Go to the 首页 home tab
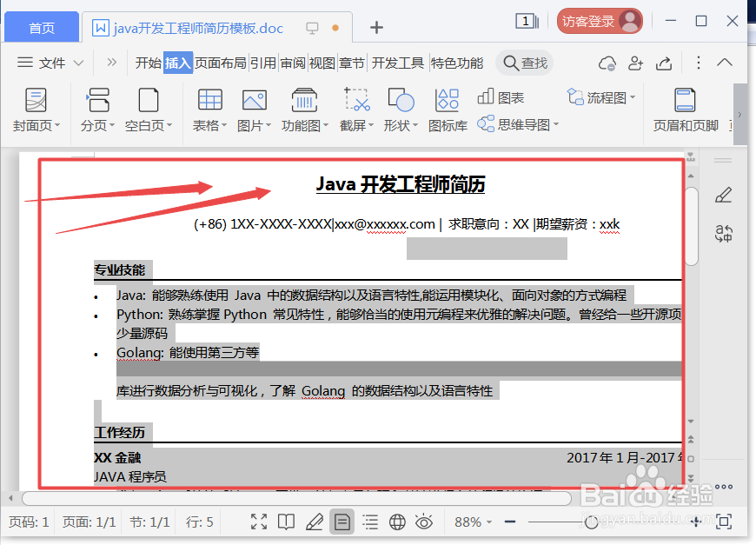 tap(42, 27)
